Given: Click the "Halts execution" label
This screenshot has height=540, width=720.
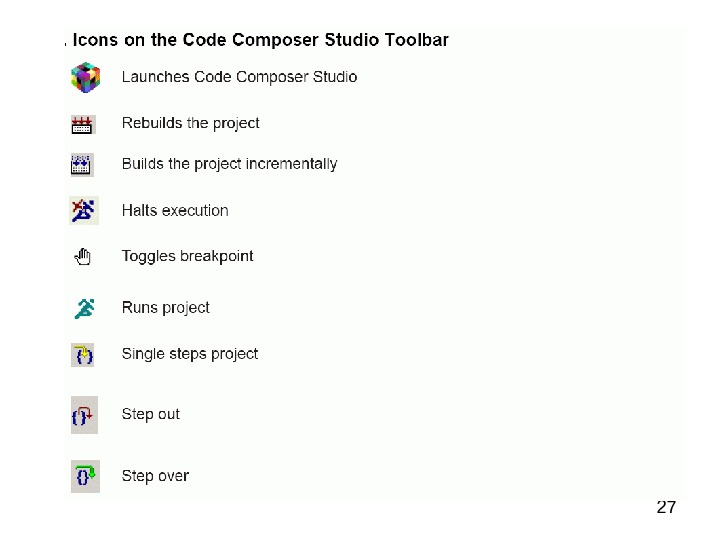Looking at the screenshot, I should tap(175, 211).
